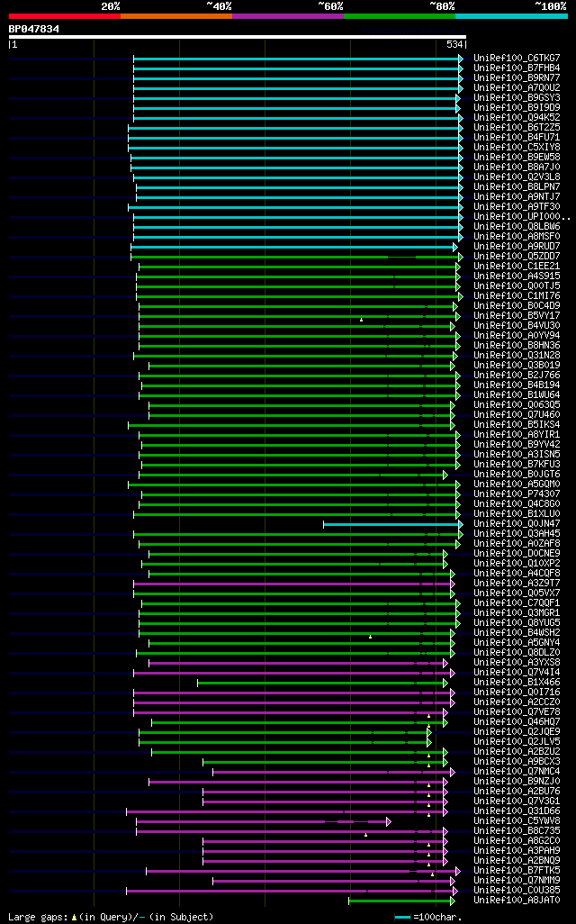Select label UniRef100_A3ISN5
Screen dimensions: 576x924
517,454
